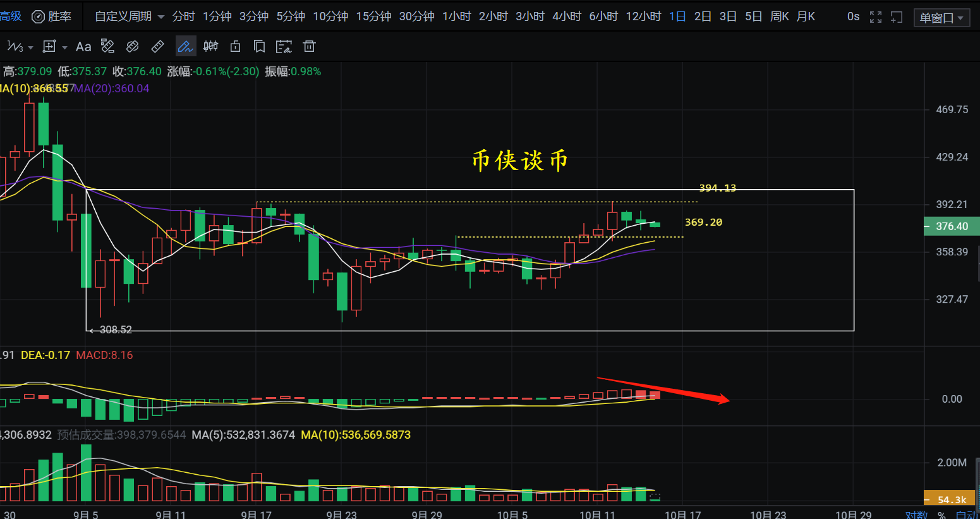Choose the 3日 interval
The width and height of the screenshot is (980, 519).
pos(728,16)
